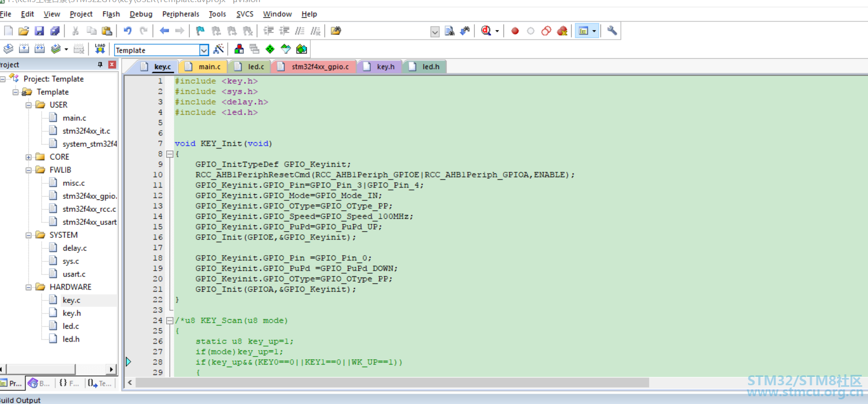
Task: Disable all breakpoints icon
Action: coord(546,31)
